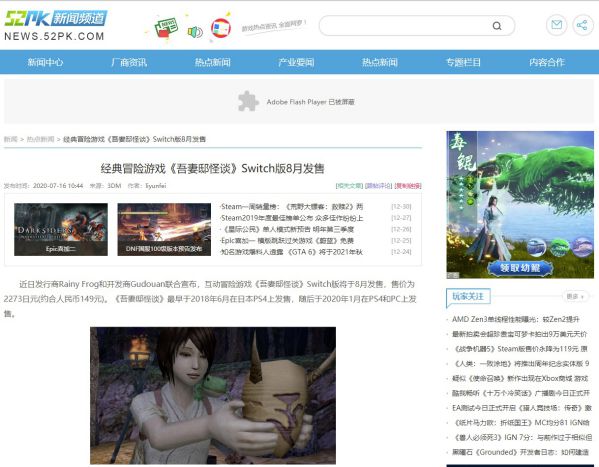This screenshot has height=467, width=599.
Task: Open the 战争机器5 Steam price drop headline
Action: (520, 349)
